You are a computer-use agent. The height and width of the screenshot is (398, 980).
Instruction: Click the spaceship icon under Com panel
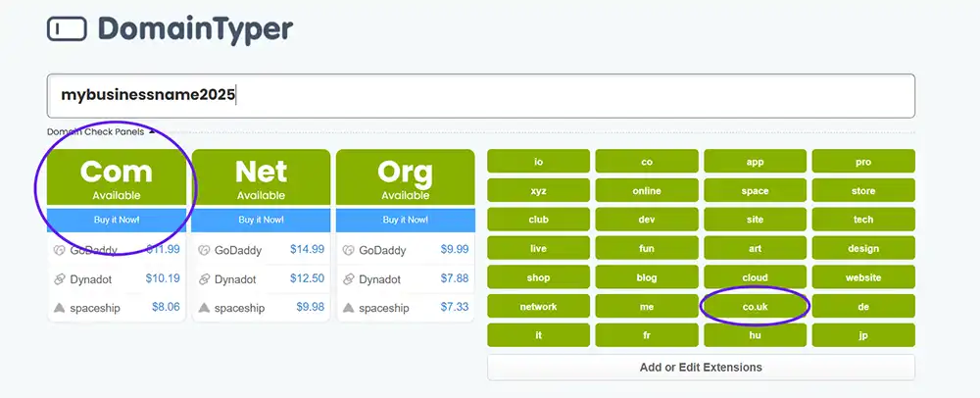click(x=60, y=308)
